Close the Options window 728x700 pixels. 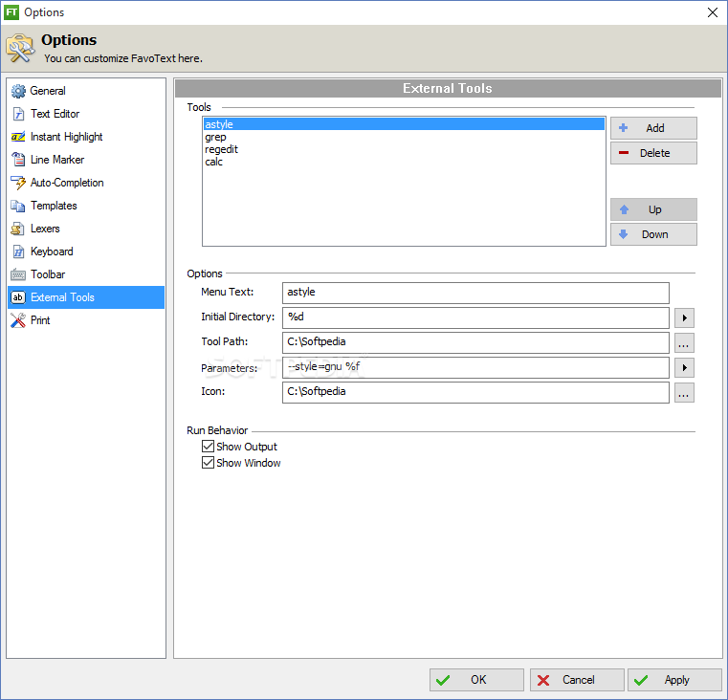713,12
